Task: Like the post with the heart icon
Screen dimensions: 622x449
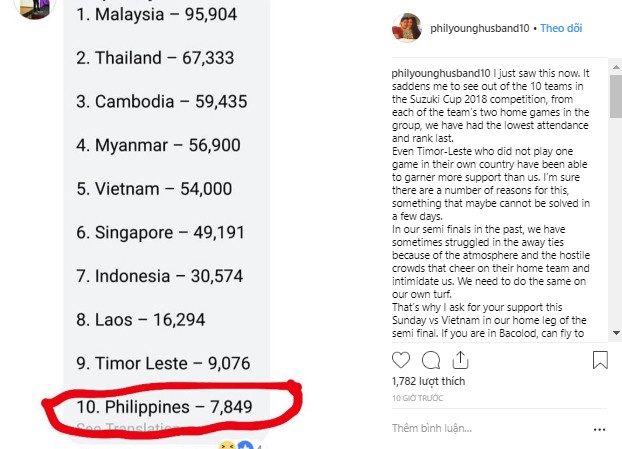Action: tap(401, 360)
